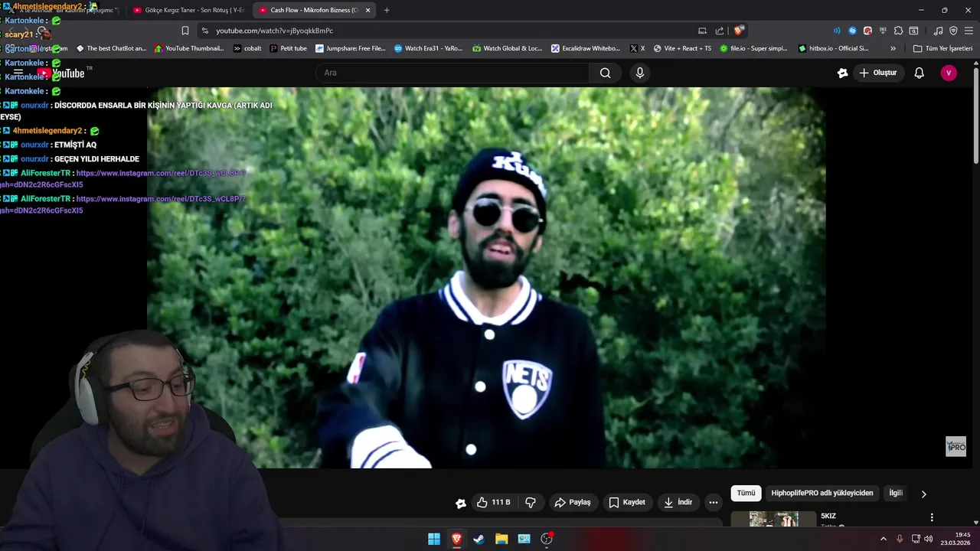Image resolution: width=980 pixels, height=551 pixels.
Task: Open options menu for 5KIZ video
Action: tap(932, 517)
